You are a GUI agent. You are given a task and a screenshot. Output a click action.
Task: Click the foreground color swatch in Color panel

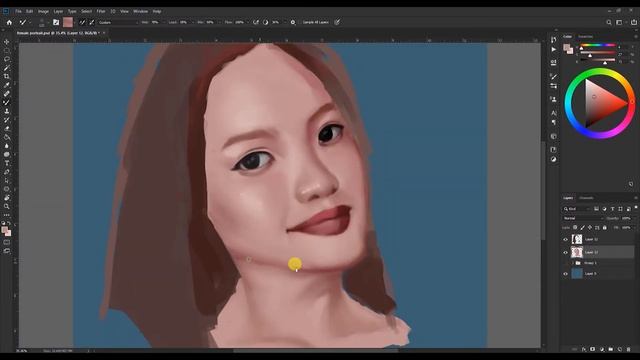(567, 48)
